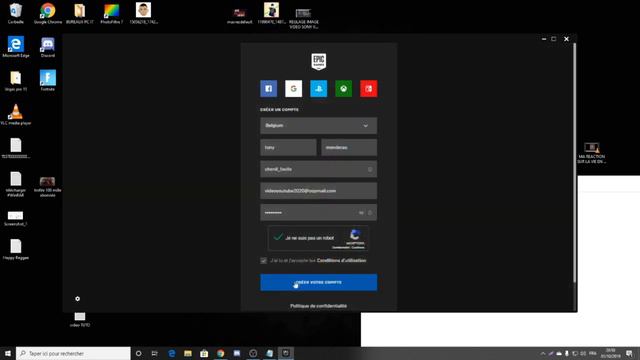This screenshot has width=640, height=360.
Task: Click the info icon in the display name field
Action: click(370, 169)
